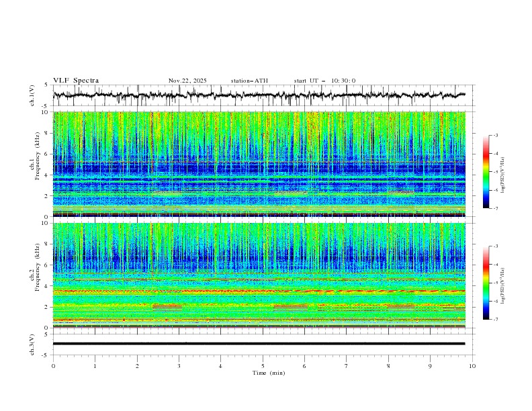Click the "-3" label on ch.1 colorbar

tap(495, 135)
